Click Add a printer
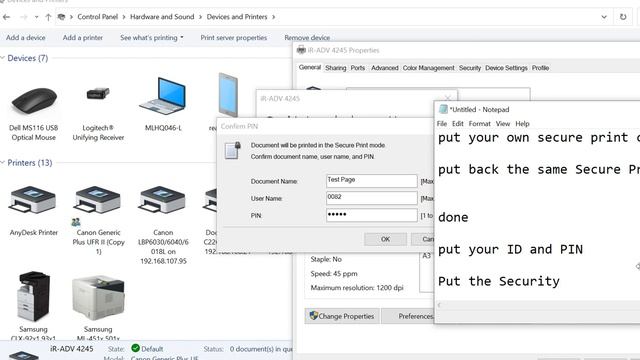640x360 pixels. (82, 38)
